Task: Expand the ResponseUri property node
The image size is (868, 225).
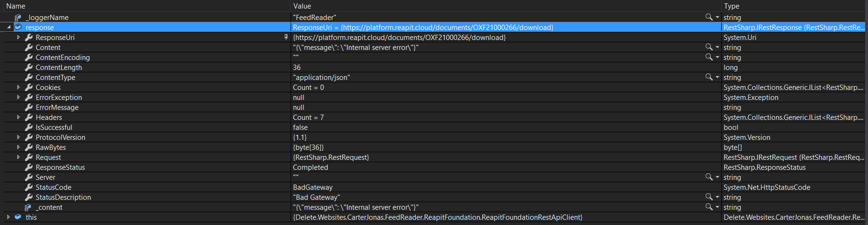Action: tap(18, 37)
